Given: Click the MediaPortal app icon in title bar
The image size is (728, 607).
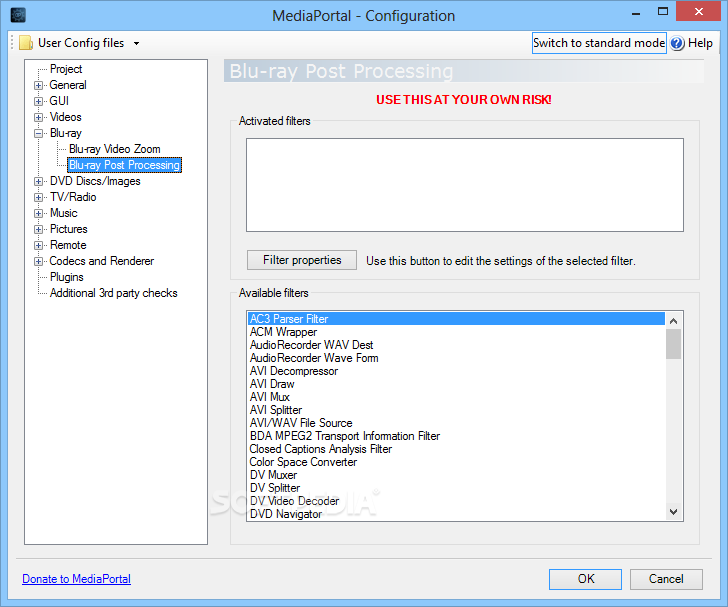Looking at the screenshot, I should [x=18, y=15].
